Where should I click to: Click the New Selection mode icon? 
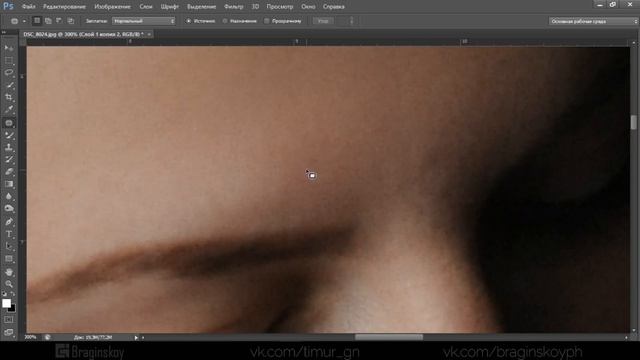pyautogui.click(x=37, y=21)
